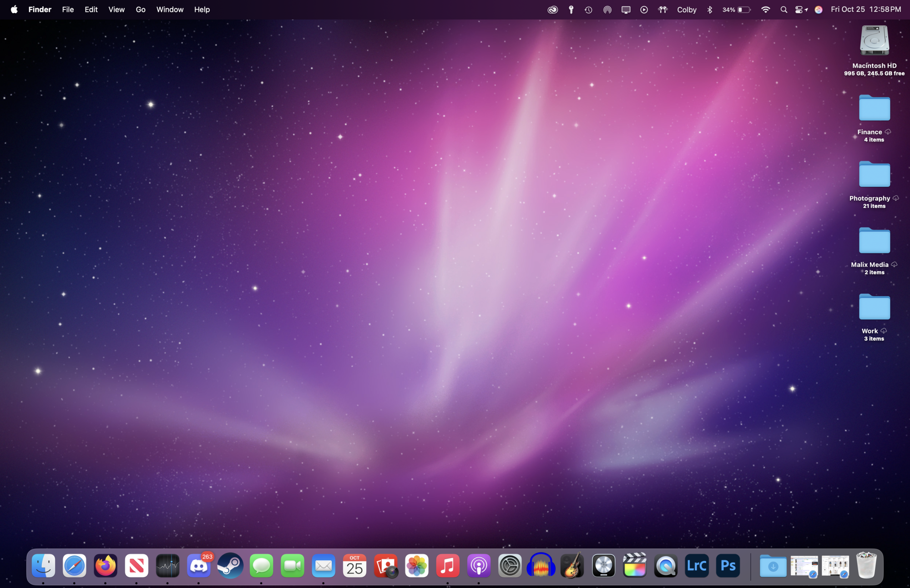Open the Apple menu
This screenshot has width=910, height=588.
pyautogui.click(x=14, y=10)
